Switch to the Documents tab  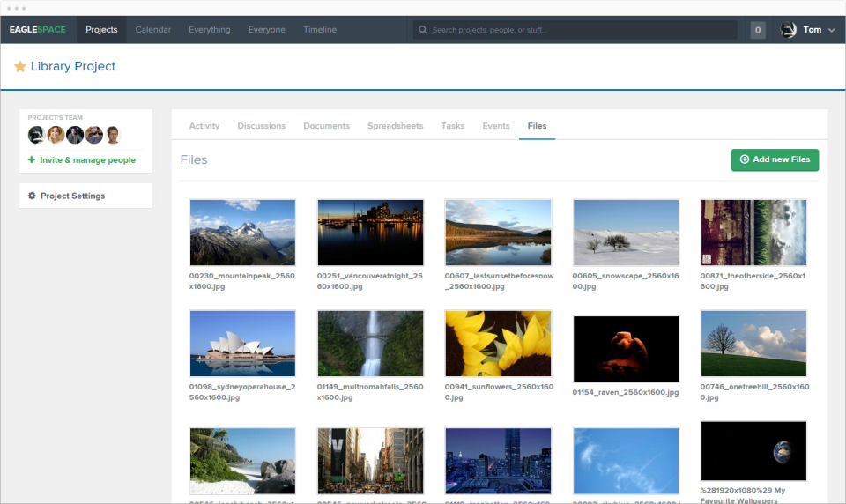tap(326, 126)
